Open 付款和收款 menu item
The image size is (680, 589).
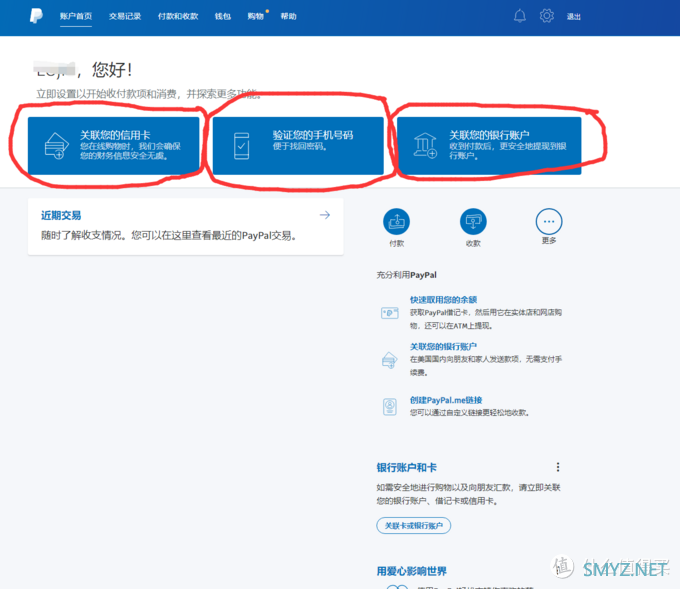point(178,16)
